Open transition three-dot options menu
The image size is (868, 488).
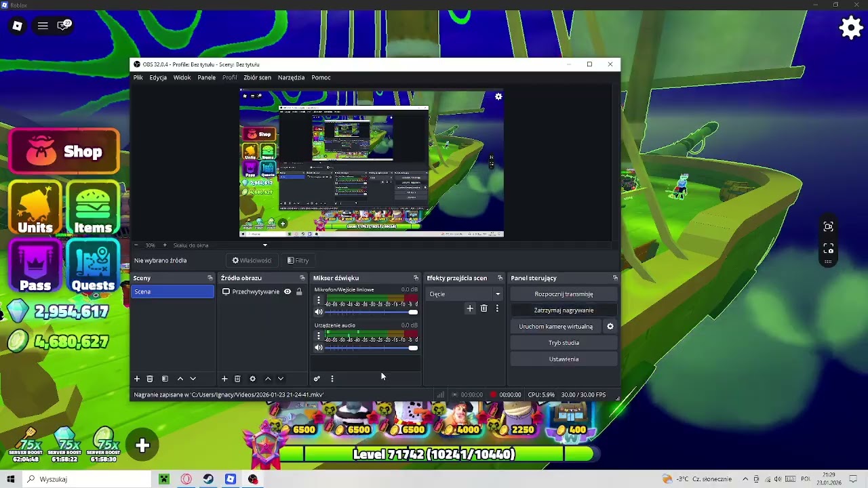pos(497,308)
